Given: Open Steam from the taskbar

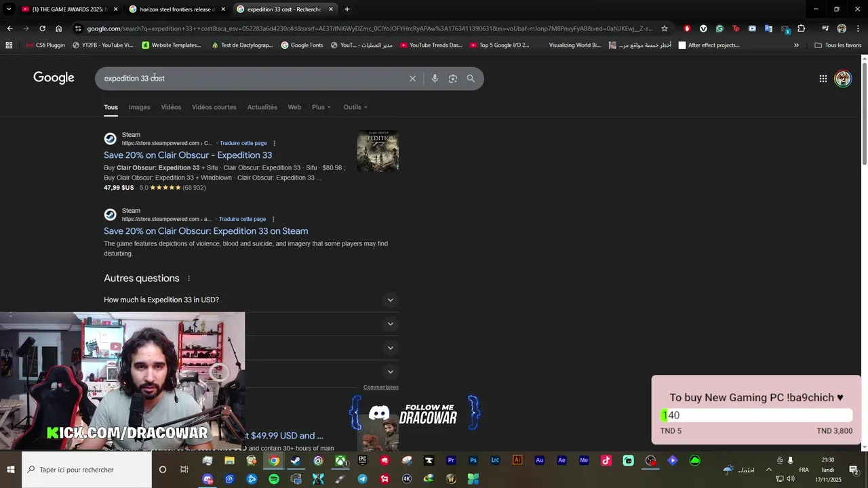Looking at the screenshot, I should (296, 461).
